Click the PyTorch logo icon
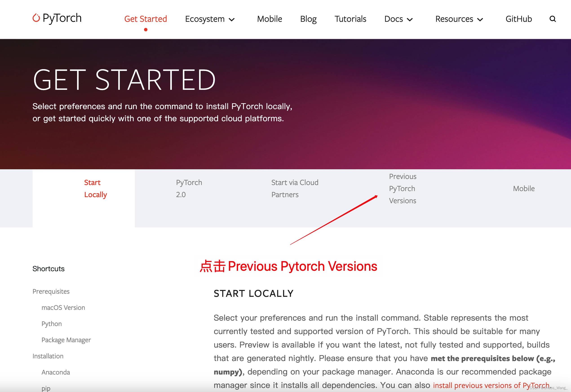Viewport: 571px width, 392px height. click(36, 18)
